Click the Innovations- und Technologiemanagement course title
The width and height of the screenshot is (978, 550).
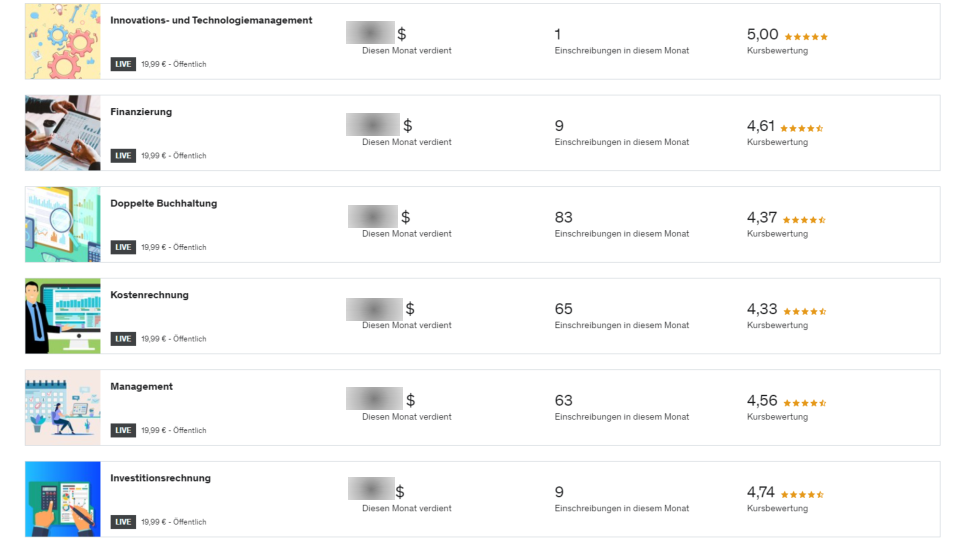click(x=211, y=20)
